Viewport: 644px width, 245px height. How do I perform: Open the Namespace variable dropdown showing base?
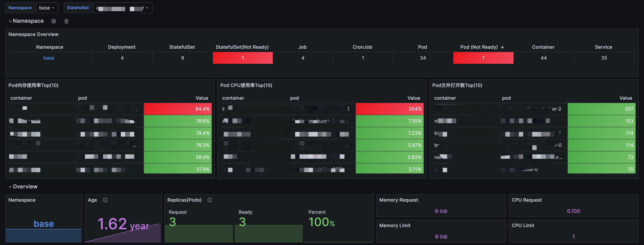pos(47,8)
